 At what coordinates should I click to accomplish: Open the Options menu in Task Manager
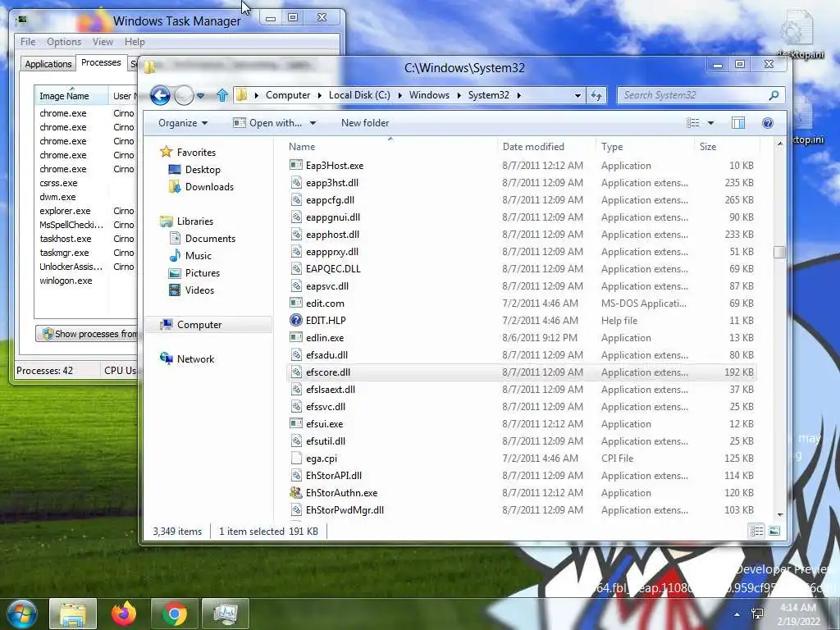pos(64,42)
